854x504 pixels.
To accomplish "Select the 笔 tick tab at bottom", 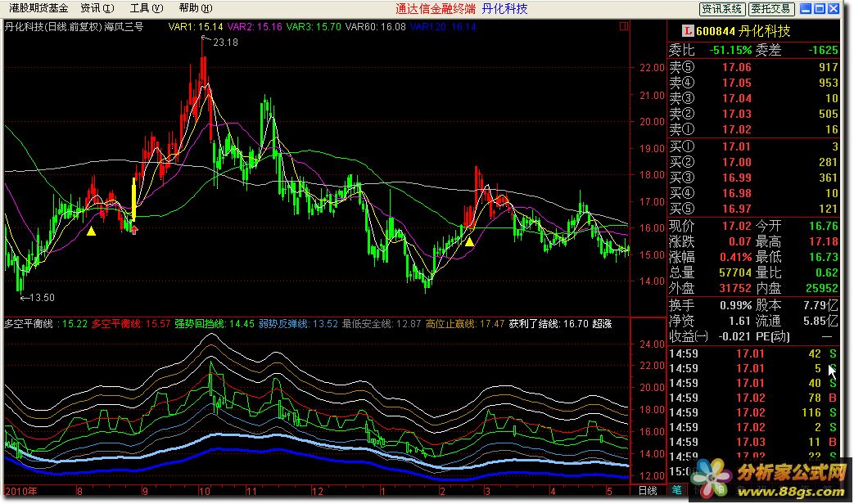I will click(x=676, y=490).
